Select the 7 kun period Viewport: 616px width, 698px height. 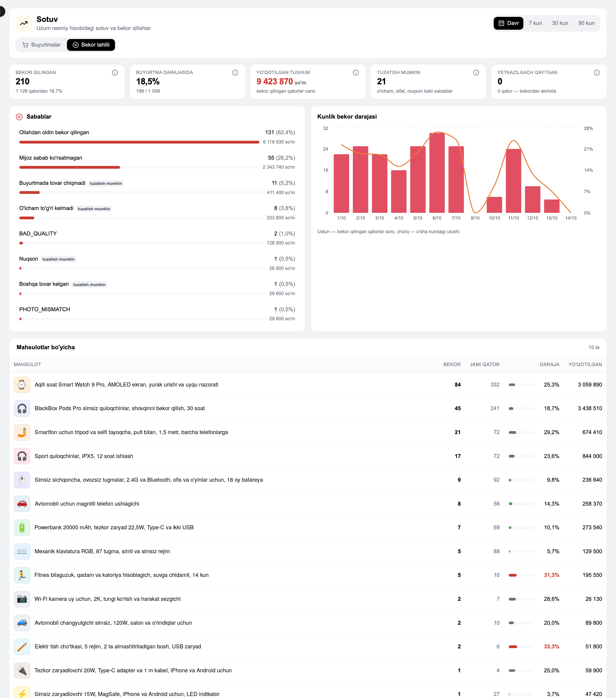click(x=535, y=23)
